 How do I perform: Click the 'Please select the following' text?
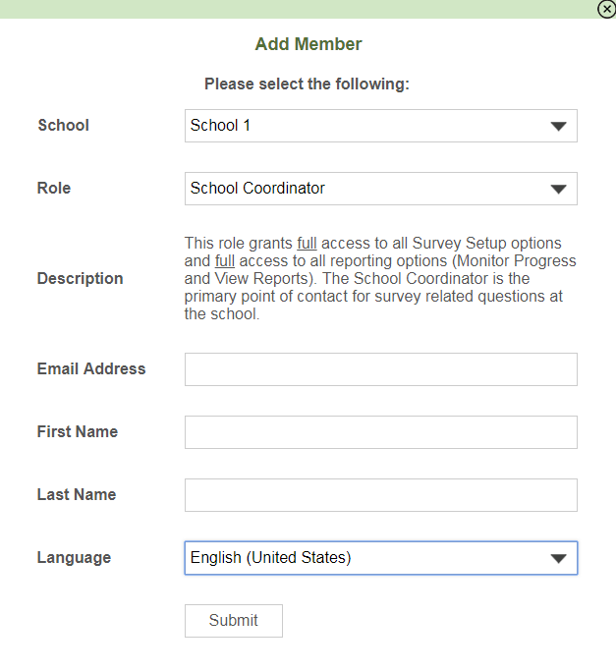[307, 84]
